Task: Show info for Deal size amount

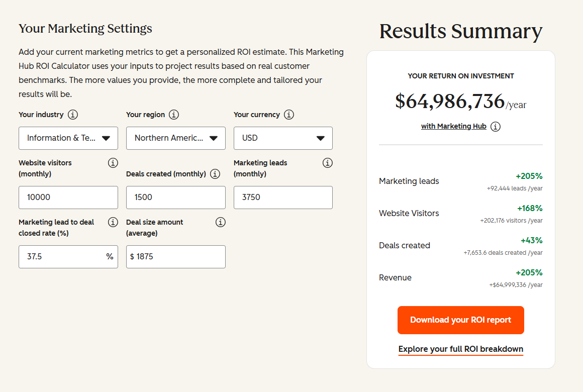Action: pos(220,222)
